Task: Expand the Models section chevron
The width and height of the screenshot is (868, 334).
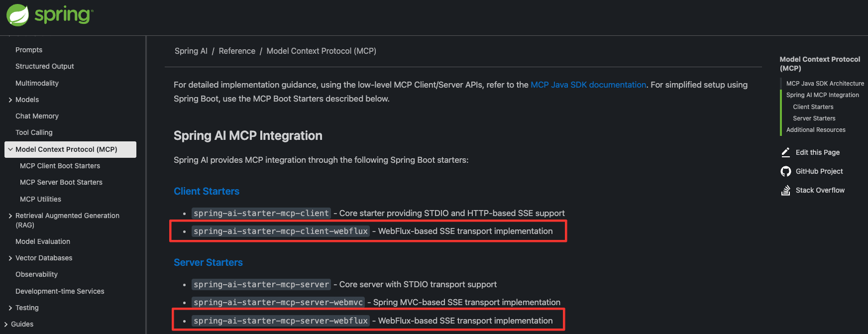Action: click(x=10, y=100)
